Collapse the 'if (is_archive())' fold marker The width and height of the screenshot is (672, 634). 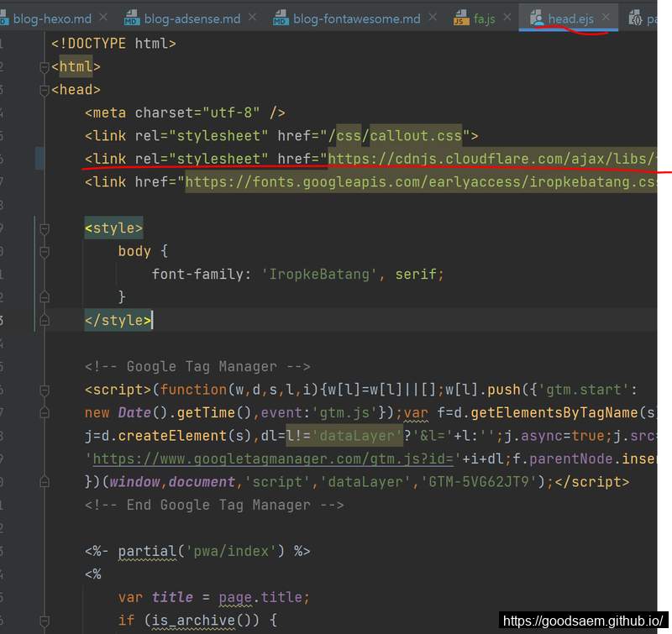pos(44,621)
